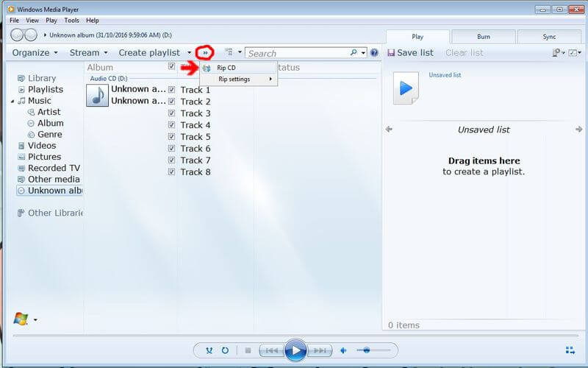The width and height of the screenshot is (588, 368).
Task: Select the Play tab in the list pane
Action: click(x=417, y=37)
